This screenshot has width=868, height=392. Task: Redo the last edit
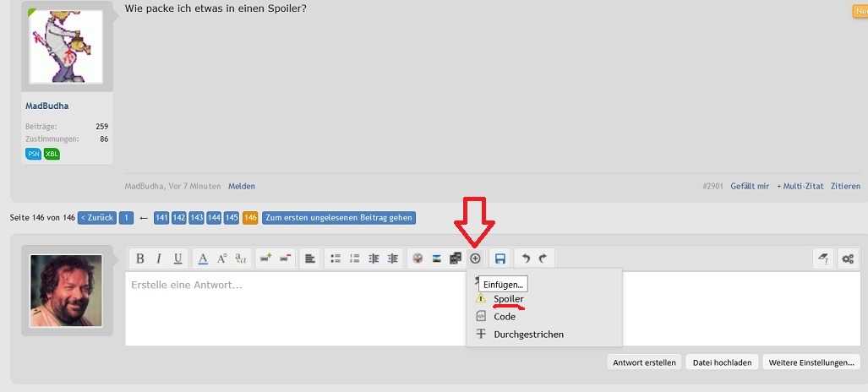point(543,259)
